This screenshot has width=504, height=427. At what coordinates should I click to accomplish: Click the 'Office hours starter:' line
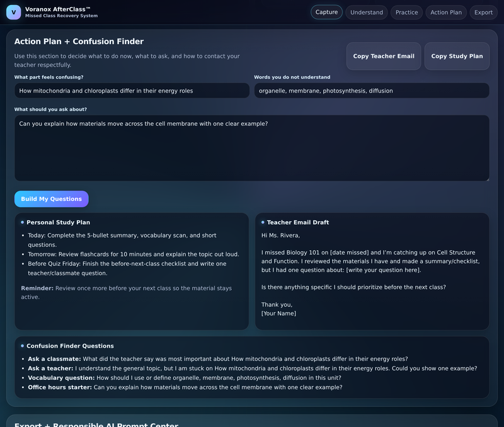click(185, 387)
